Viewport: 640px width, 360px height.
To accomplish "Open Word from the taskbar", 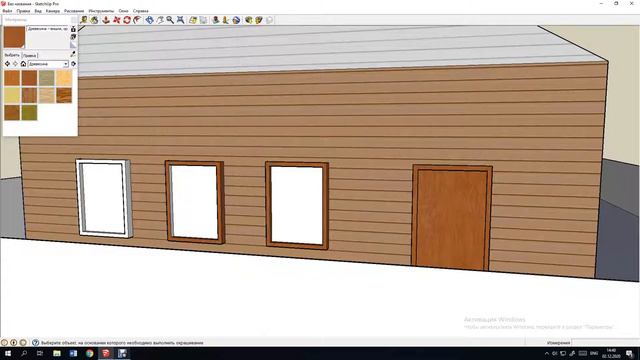I will pos(73,353).
